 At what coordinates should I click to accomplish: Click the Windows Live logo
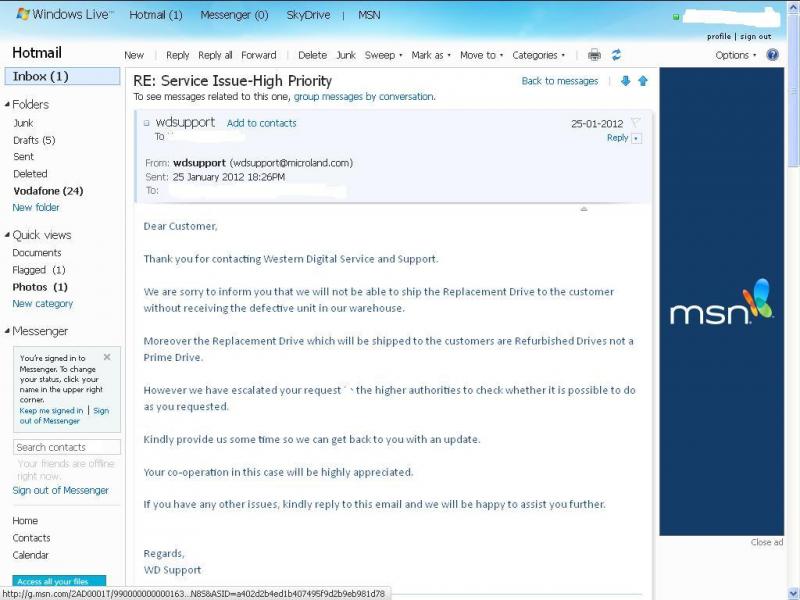point(65,14)
